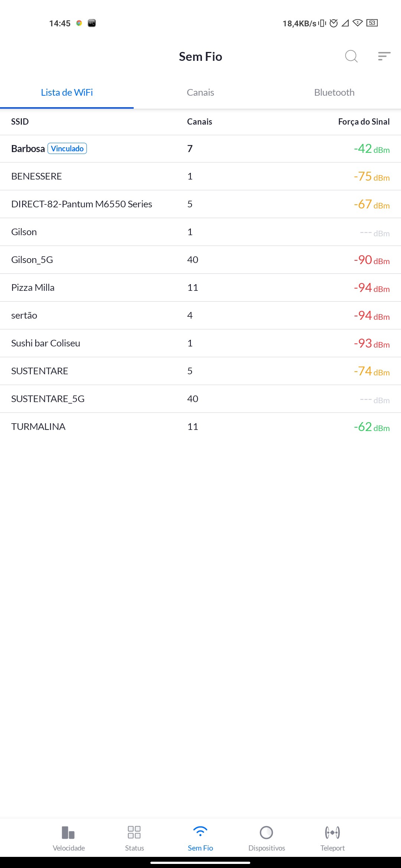Open the sort filter icon

point(384,56)
